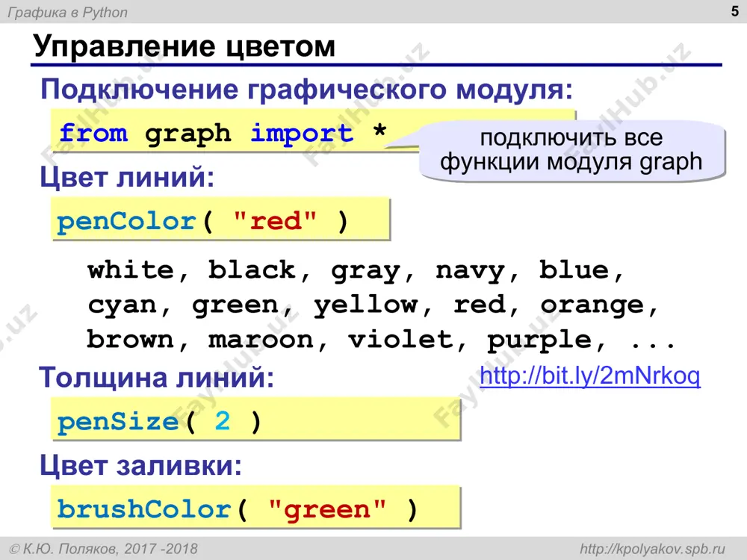
Task: Click the color name 'yellow' in list
Action: [365, 305]
